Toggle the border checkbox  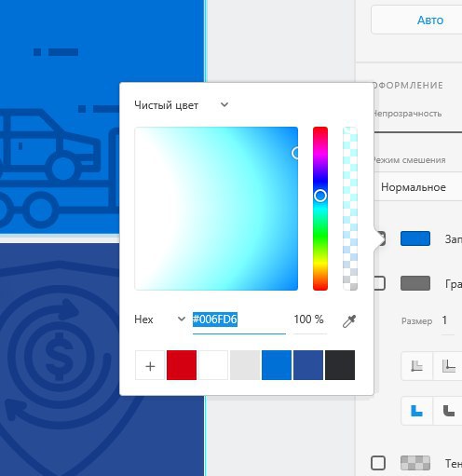coord(380,283)
